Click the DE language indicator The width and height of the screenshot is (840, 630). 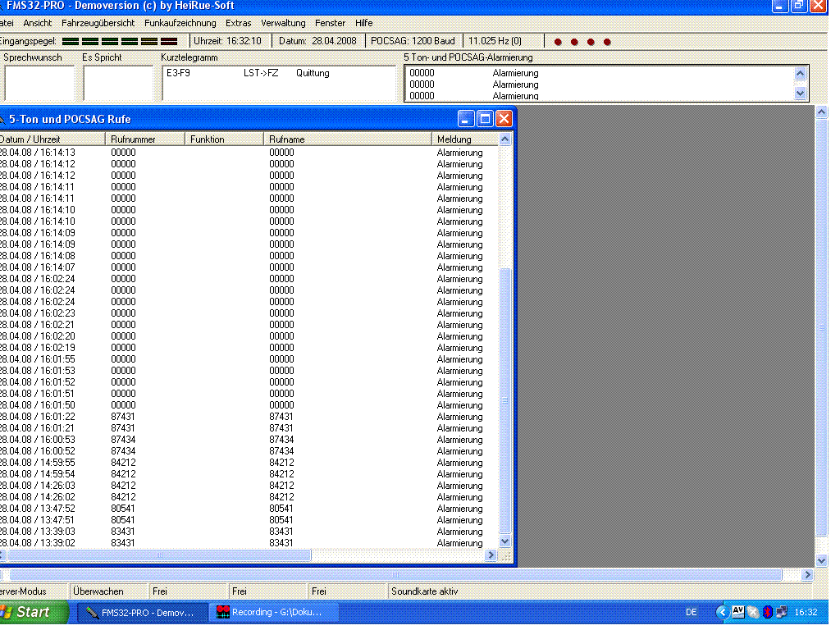click(x=691, y=612)
